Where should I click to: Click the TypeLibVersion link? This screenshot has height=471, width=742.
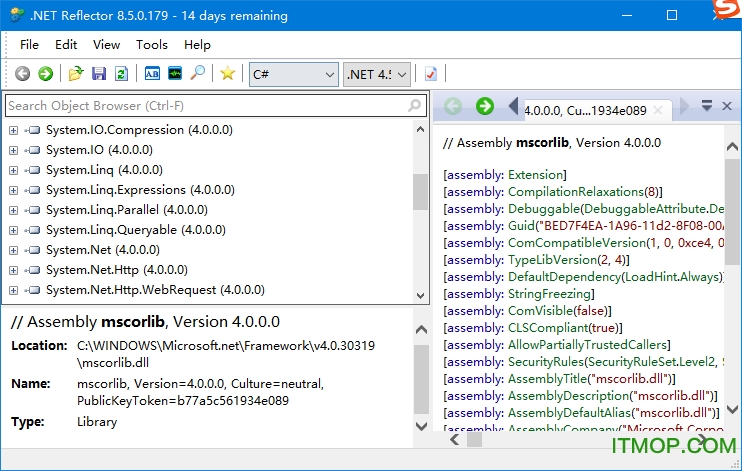pos(553,260)
